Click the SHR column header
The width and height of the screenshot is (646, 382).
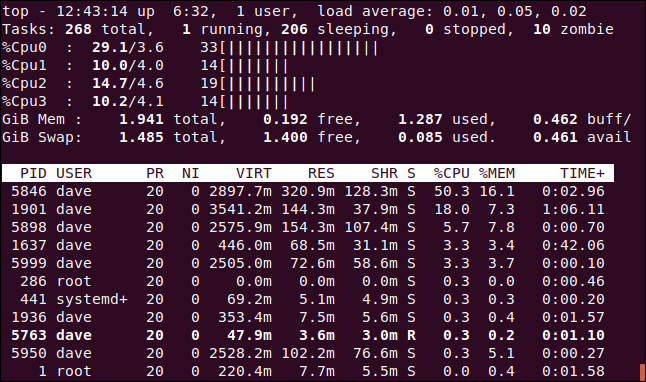click(384, 173)
